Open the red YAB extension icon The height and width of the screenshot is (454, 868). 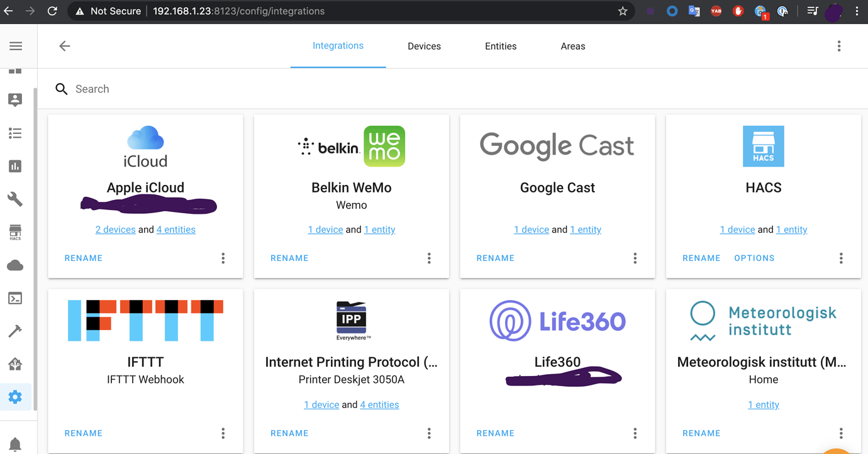click(716, 11)
